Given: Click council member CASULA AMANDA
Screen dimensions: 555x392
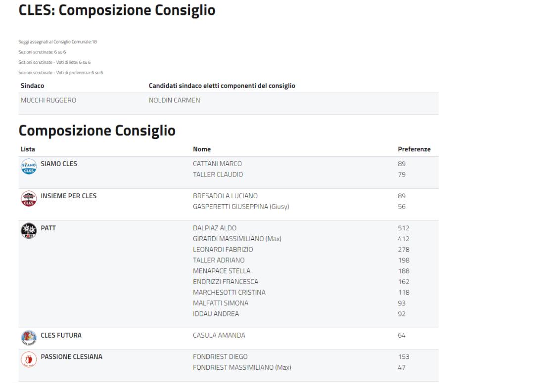Looking at the screenshot, I should [x=219, y=336].
